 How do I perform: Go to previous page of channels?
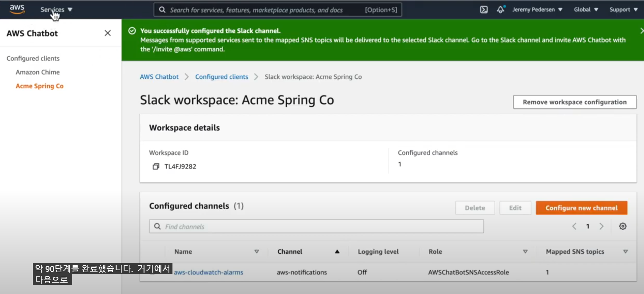click(x=574, y=226)
